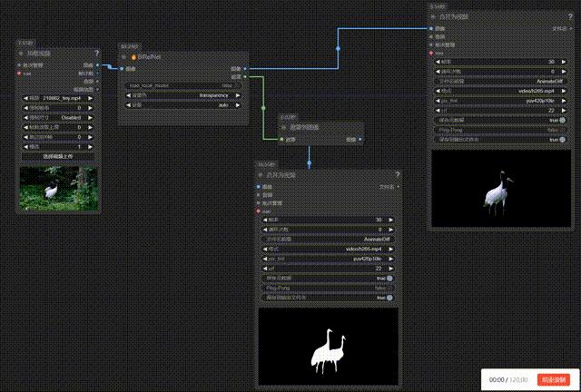Viewport: 581px width, 392px height.
Task: Click the frame rate value 30 on crane-preview node
Action: (x=551, y=62)
